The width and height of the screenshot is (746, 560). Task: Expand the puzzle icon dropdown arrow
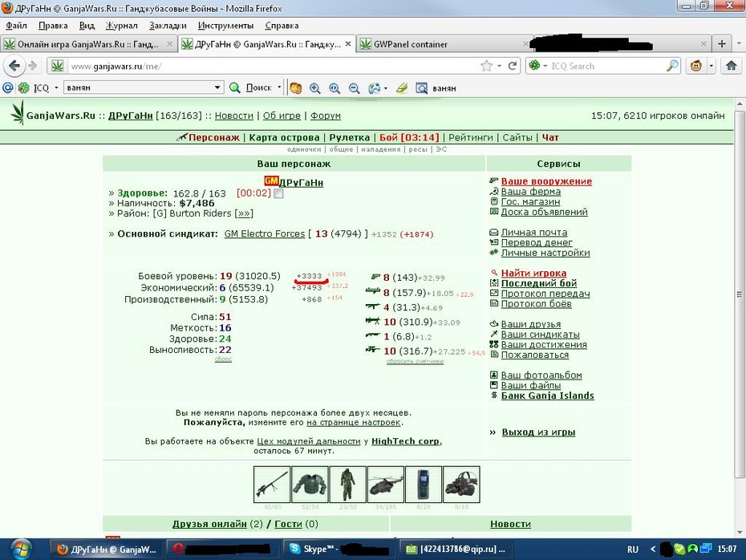coord(385,88)
